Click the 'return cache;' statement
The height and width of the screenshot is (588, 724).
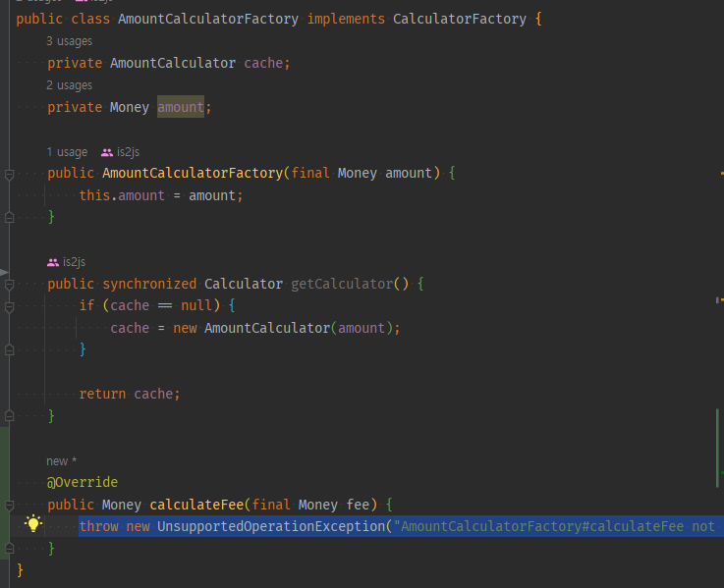coord(130,394)
